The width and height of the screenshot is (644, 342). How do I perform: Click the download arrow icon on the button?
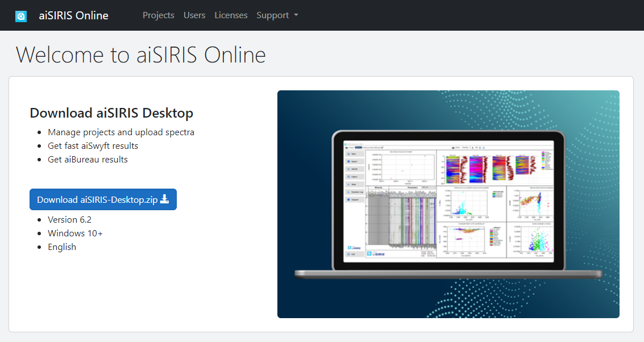coord(164,199)
